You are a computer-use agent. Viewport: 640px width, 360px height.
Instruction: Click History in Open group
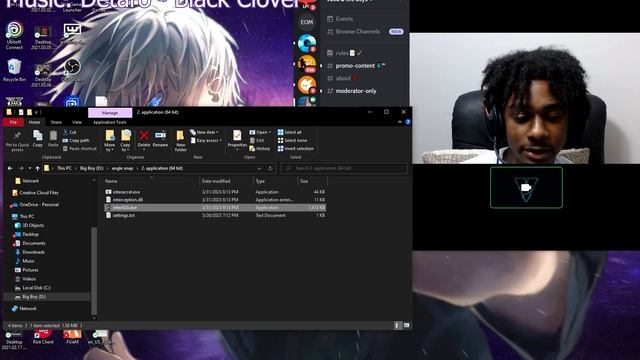[x=260, y=149]
